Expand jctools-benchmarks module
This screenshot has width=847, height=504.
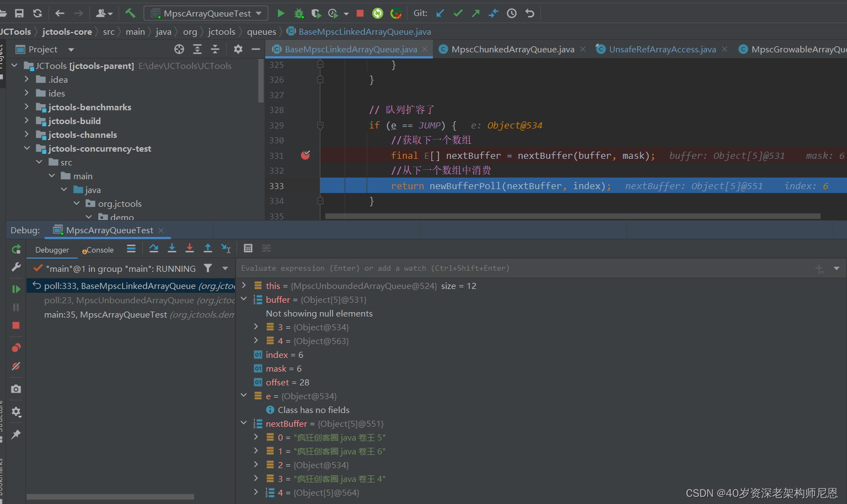[26, 107]
